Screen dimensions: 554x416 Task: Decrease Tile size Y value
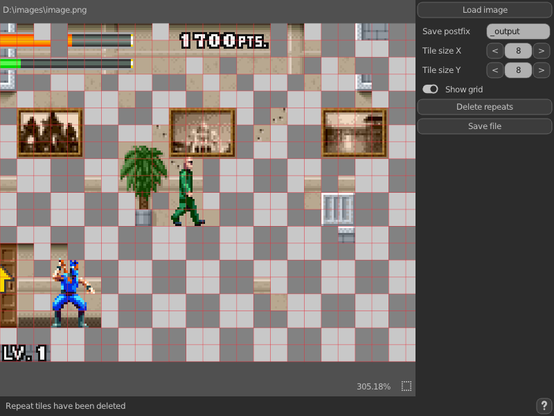pyautogui.click(x=495, y=70)
